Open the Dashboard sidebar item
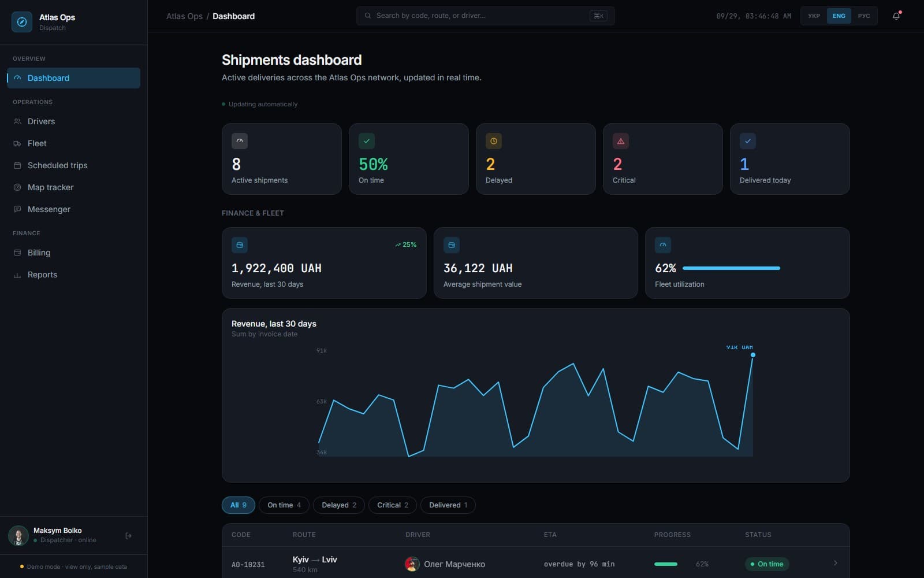 tap(73, 78)
